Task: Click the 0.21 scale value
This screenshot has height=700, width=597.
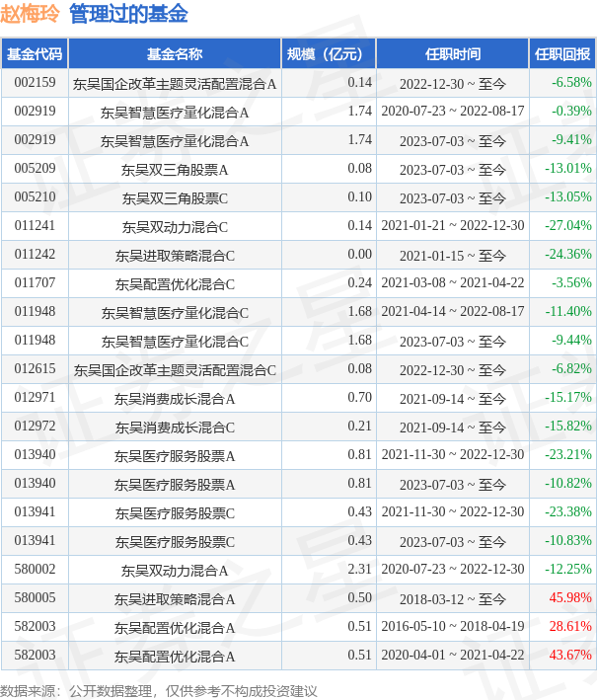Action: click(x=359, y=426)
